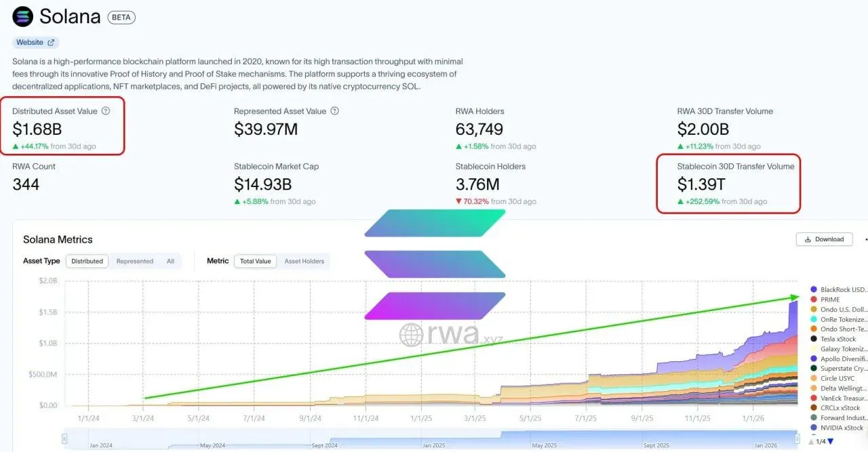Go to next legend page using down arrow
The image size is (868, 452).
(831, 441)
